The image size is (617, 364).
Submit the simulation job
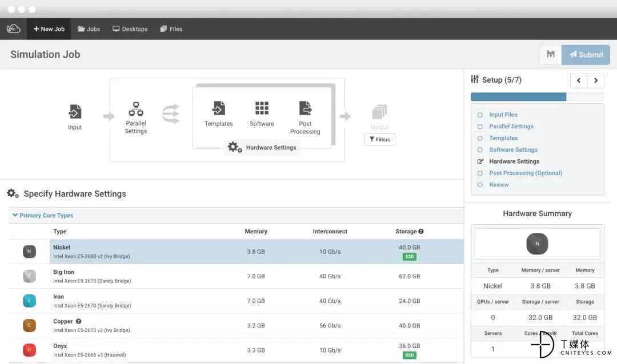586,55
